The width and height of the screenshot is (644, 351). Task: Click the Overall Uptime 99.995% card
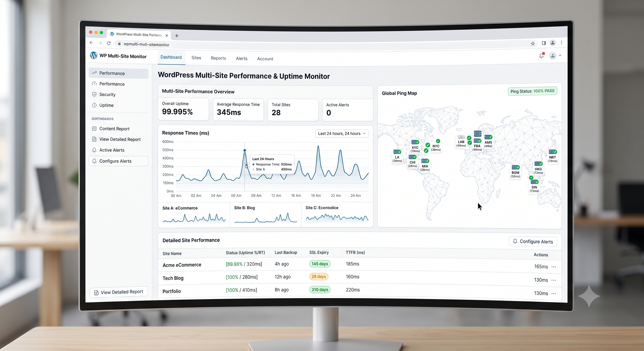tap(183, 109)
